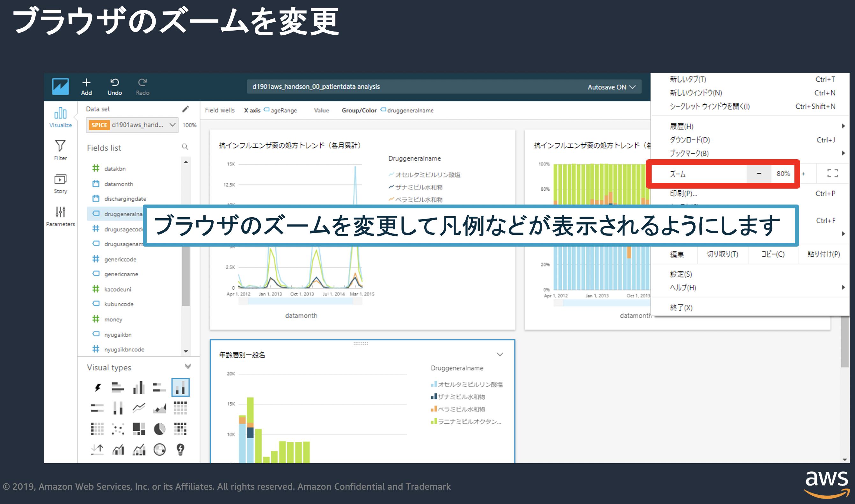Choose シークレット ウィンドウを開く(I) menu item
The height and width of the screenshot is (504, 855).
pos(710,106)
